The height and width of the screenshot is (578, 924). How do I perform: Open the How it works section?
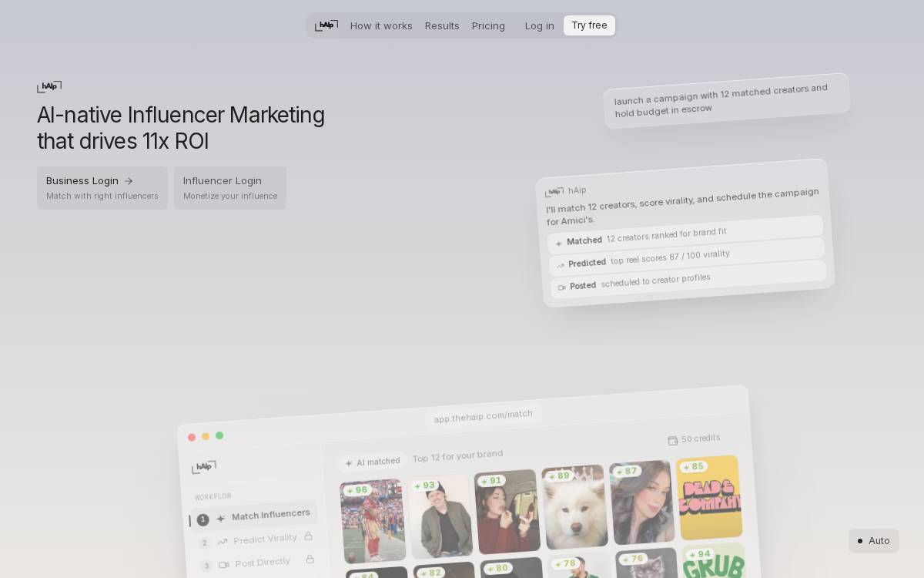381,25
